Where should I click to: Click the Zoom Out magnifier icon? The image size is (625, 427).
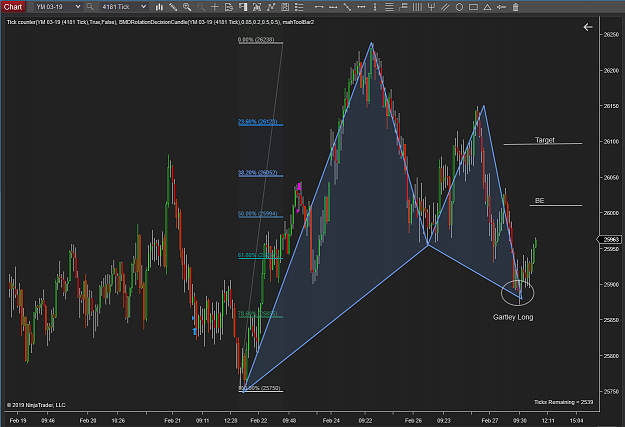coord(201,7)
